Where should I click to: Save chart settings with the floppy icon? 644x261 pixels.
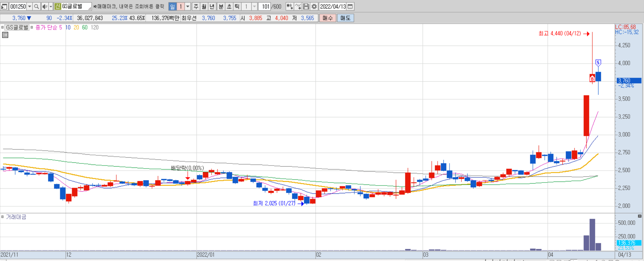[x=306, y=6]
